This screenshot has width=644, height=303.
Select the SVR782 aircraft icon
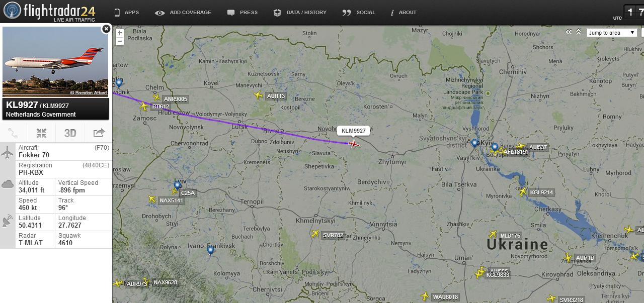315,234
